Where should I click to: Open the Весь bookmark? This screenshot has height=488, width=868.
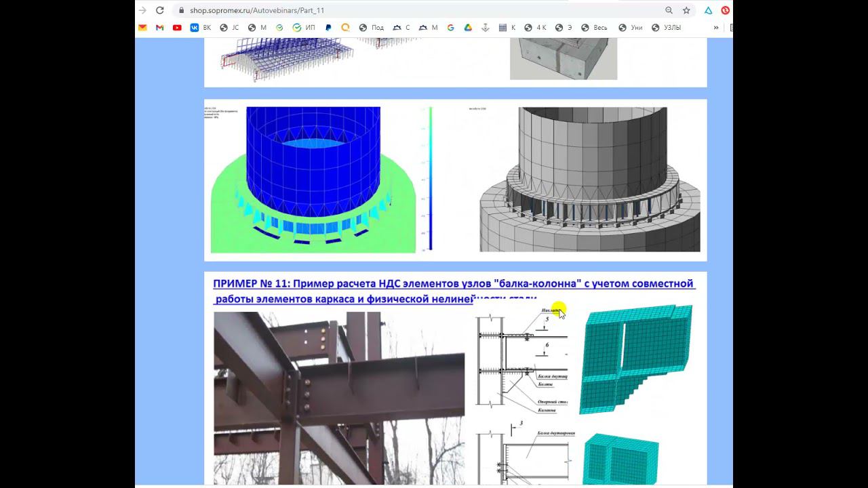[x=594, y=28]
